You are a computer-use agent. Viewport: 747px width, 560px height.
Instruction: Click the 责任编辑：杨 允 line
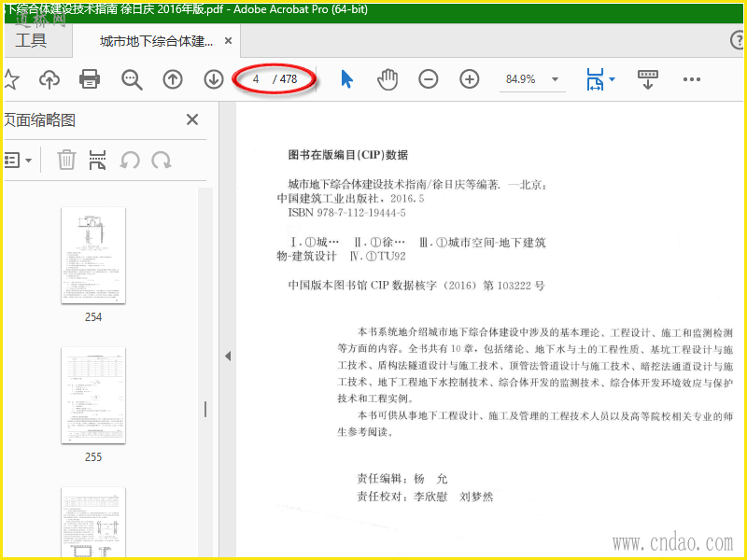[x=402, y=479]
